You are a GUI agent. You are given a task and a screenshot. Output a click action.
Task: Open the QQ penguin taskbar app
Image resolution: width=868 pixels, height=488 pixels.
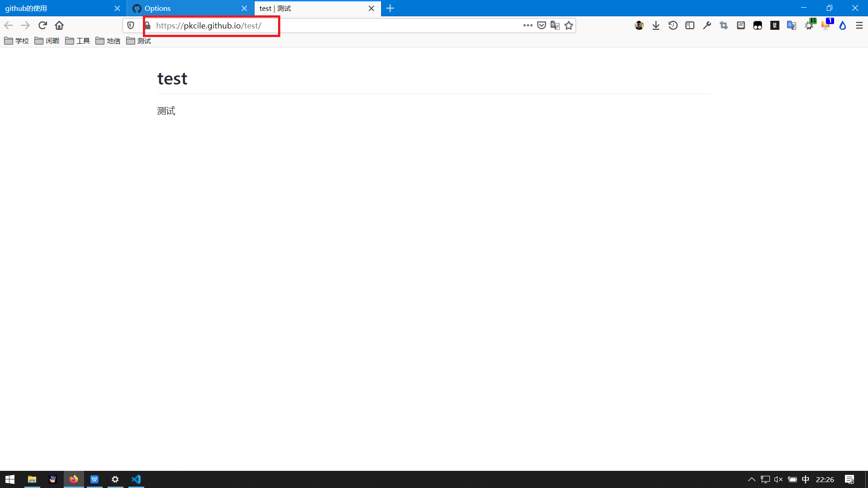pyautogui.click(x=53, y=479)
